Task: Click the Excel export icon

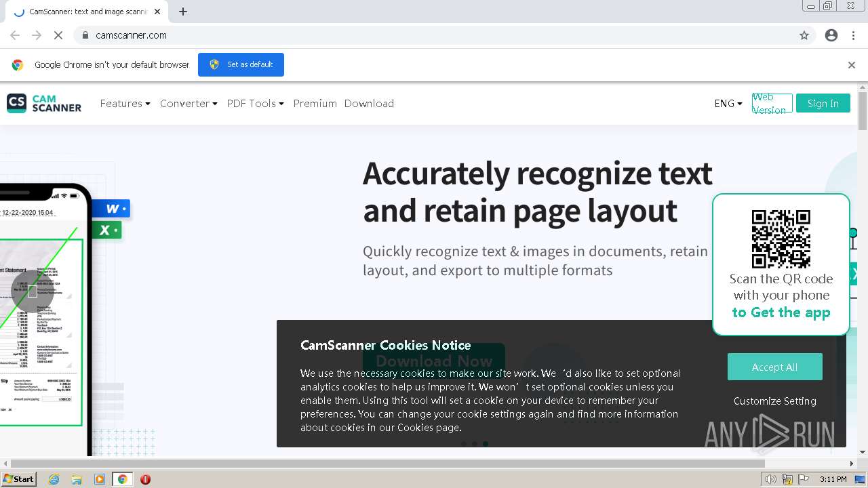Action: click(107, 230)
